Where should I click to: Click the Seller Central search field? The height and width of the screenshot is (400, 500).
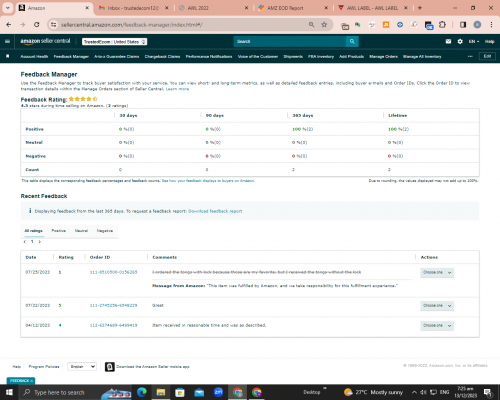290,41
